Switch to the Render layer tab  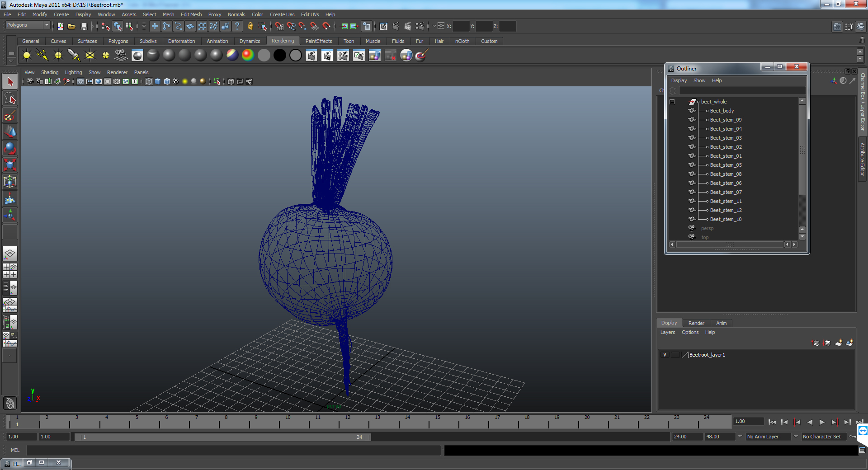(x=696, y=323)
